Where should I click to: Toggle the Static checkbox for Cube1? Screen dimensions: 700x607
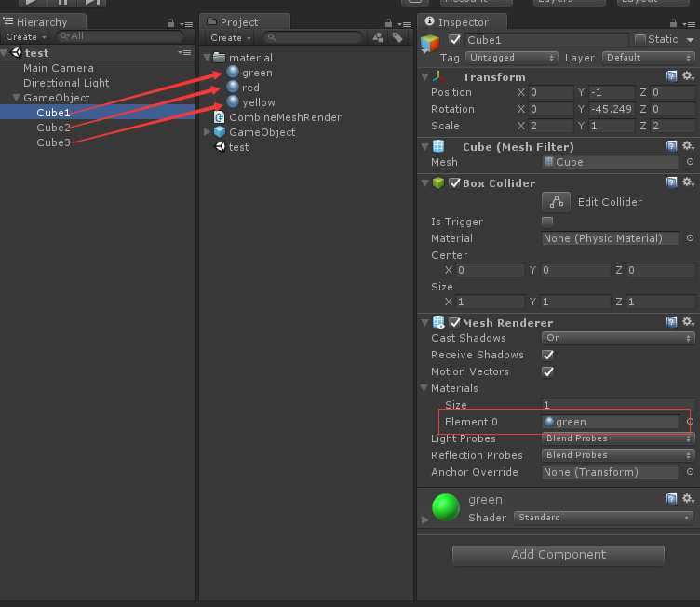pyautogui.click(x=639, y=39)
